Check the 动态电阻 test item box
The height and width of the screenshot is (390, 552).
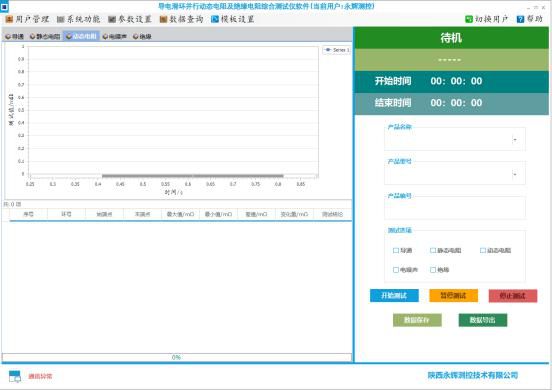[x=483, y=250]
